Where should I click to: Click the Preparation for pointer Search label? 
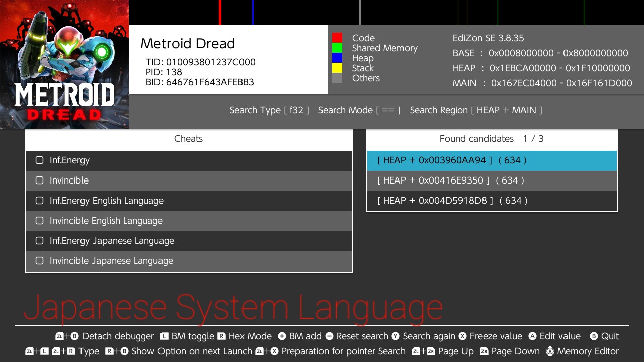[x=344, y=351]
